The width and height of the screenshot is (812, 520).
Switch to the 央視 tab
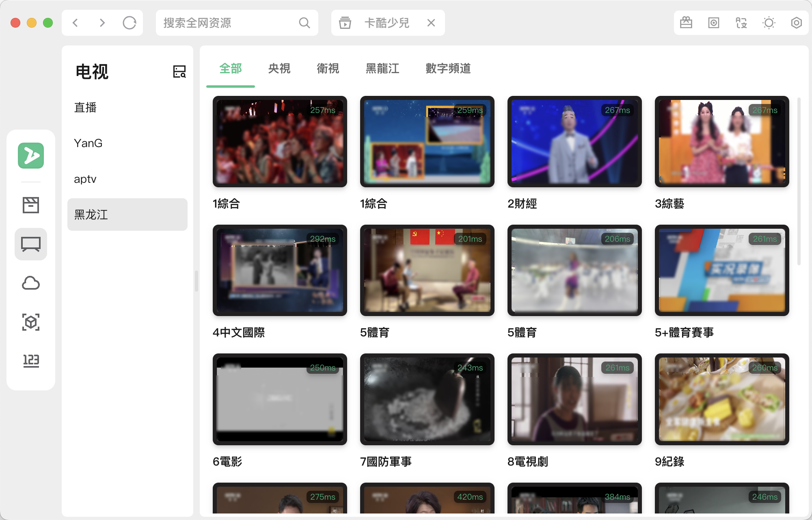point(279,68)
